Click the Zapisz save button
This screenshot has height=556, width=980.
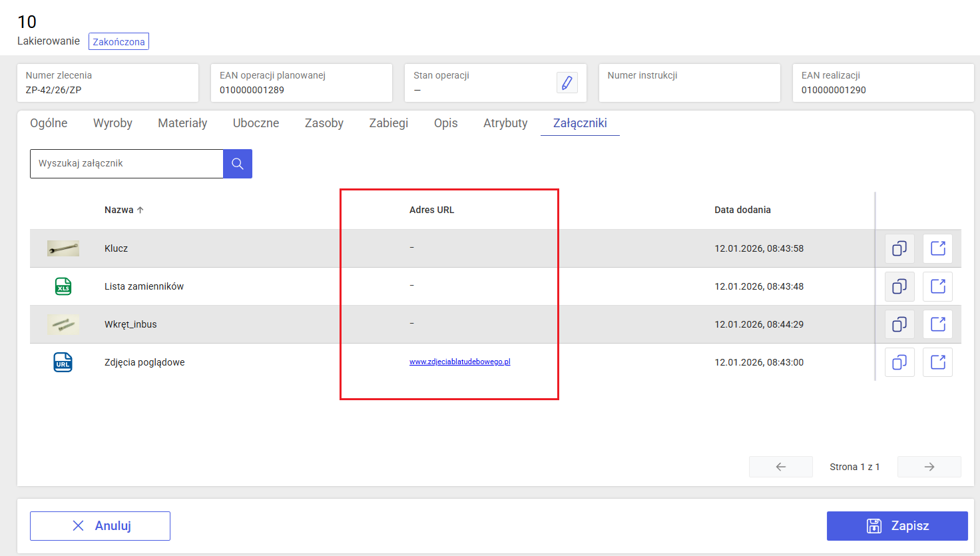point(897,526)
